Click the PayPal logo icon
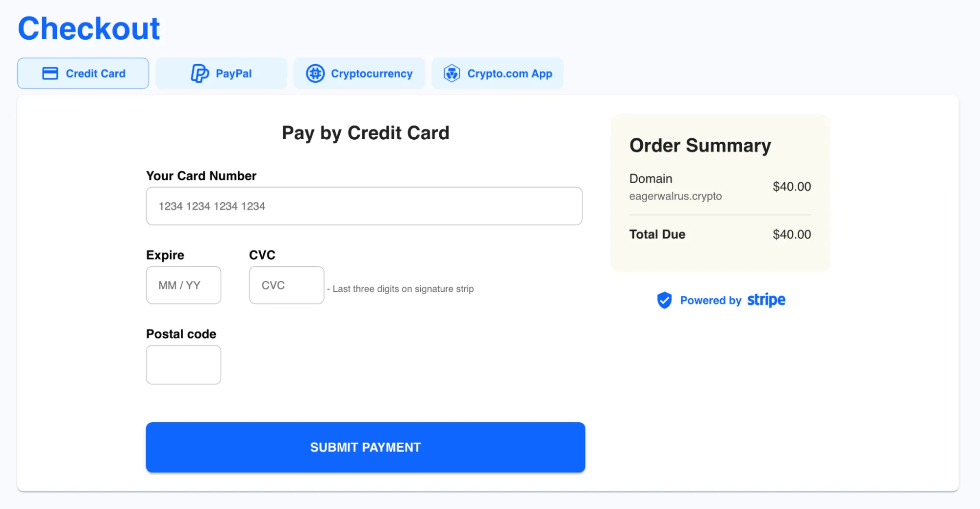 [x=200, y=74]
